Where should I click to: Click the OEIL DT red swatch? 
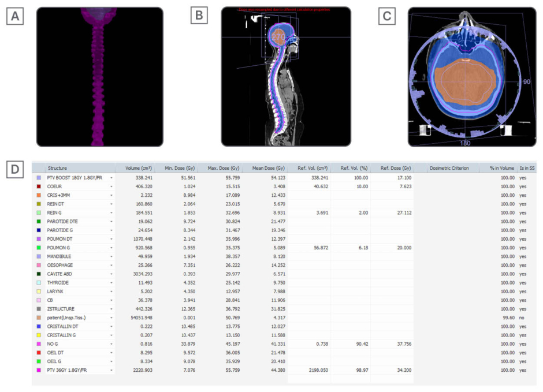coord(39,353)
